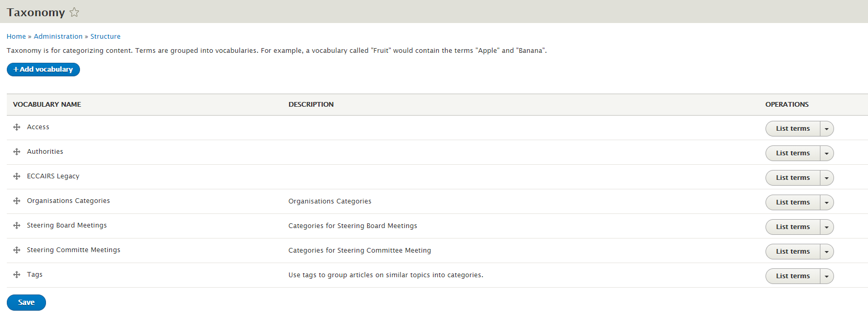Screen dimensions: 868x329
Task: Open Administration breadcrumb link
Action: (58, 37)
